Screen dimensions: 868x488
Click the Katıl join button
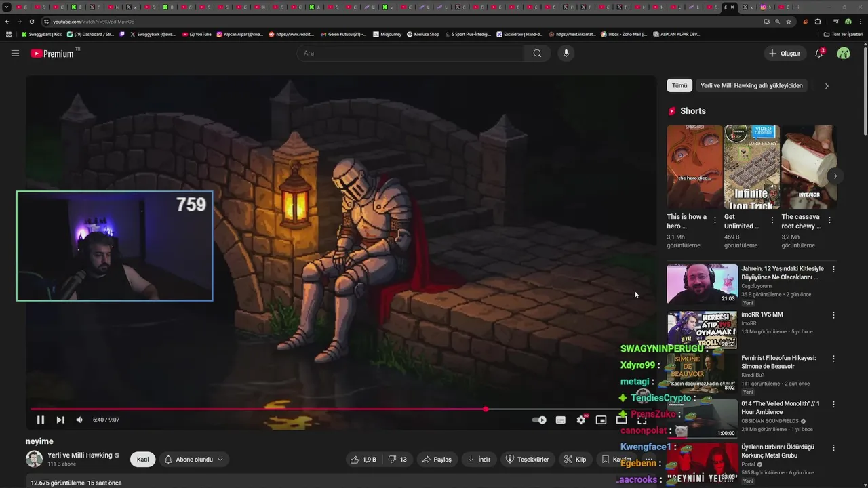(x=142, y=459)
